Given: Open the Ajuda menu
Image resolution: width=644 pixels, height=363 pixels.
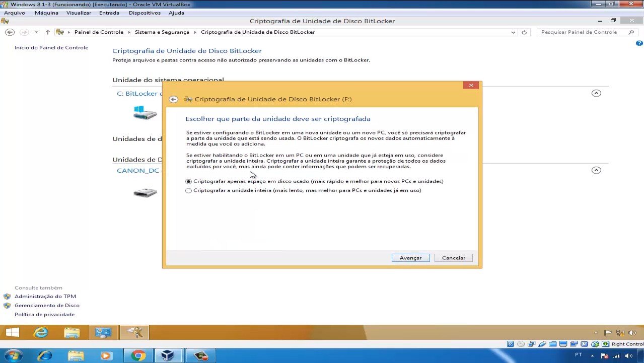Looking at the screenshot, I should [x=176, y=13].
